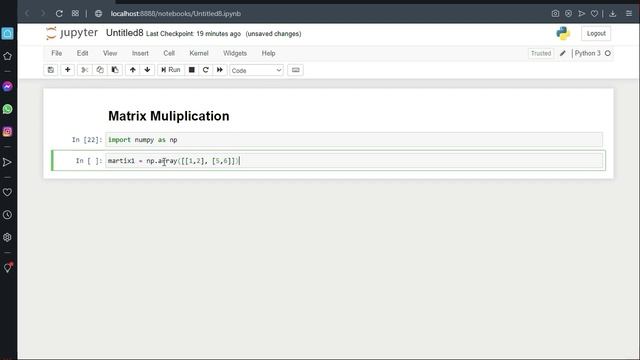Open the Edit menu
640x360 pixels.
click(82, 53)
